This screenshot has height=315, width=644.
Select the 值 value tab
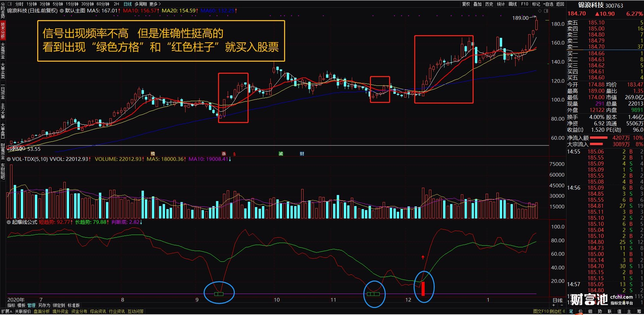620,311
